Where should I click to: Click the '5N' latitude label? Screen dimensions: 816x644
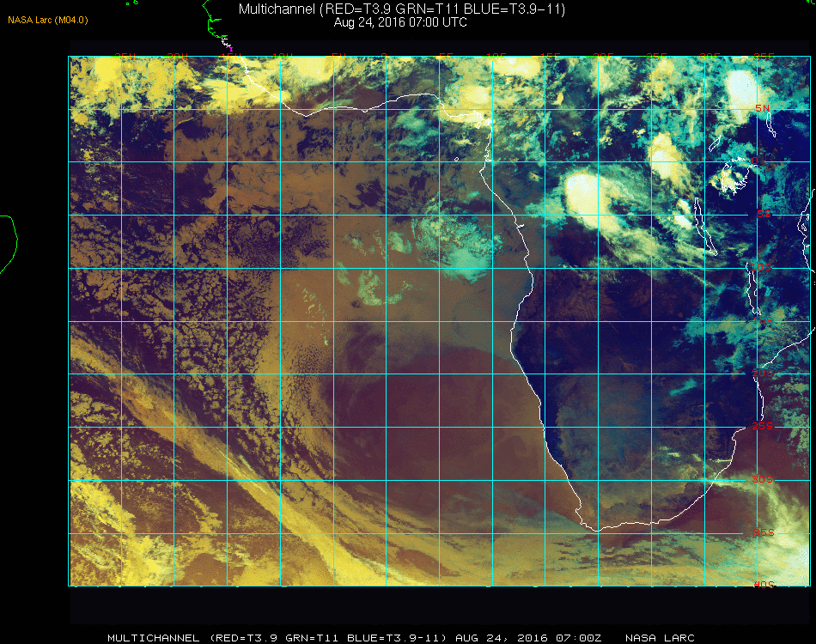coord(763,107)
